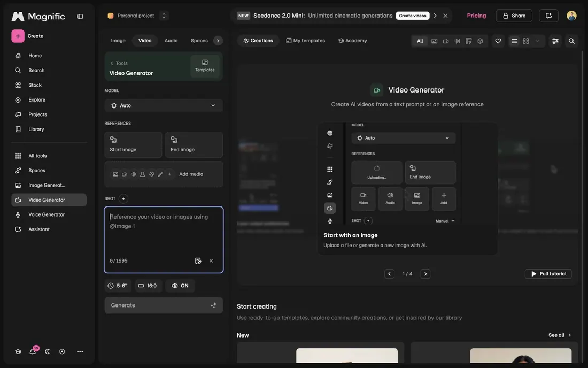Open the Academy cap icon at sidebar bottom

(18, 351)
